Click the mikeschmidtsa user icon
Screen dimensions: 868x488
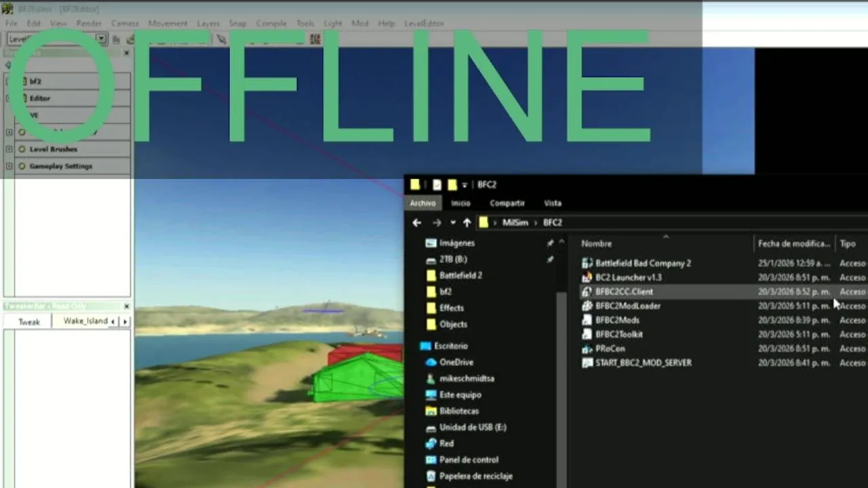pyautogui.click(x=431, y=378)
